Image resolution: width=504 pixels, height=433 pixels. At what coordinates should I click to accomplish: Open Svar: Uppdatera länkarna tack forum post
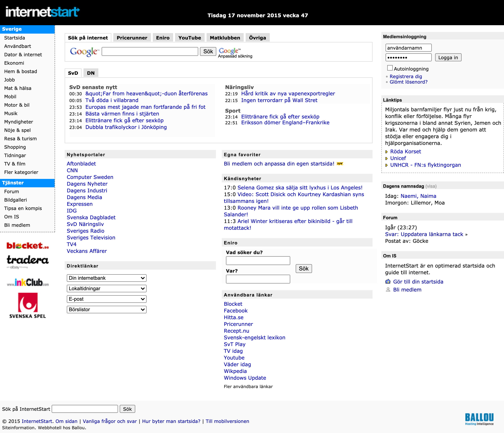(424, 234)
